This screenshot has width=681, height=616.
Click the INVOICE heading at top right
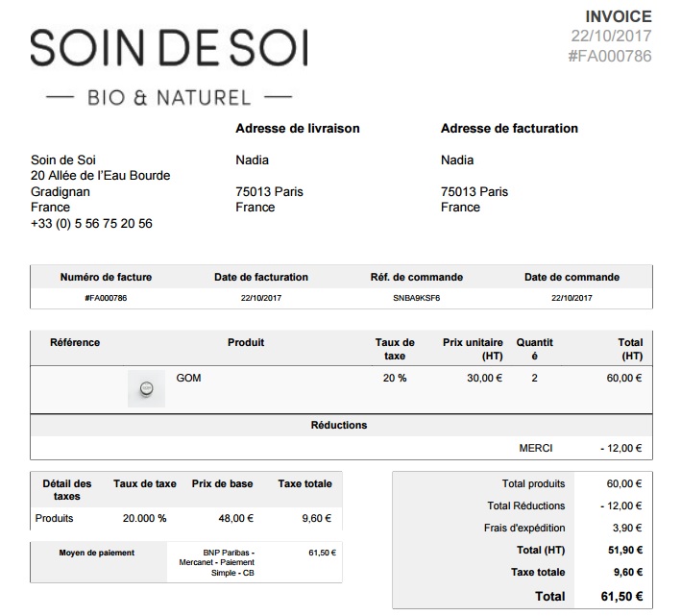(619, 16)
